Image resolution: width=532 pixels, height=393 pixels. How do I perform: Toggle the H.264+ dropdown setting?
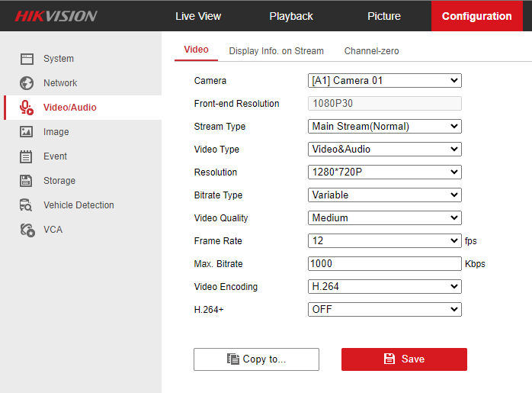click(x=384, y=309)
